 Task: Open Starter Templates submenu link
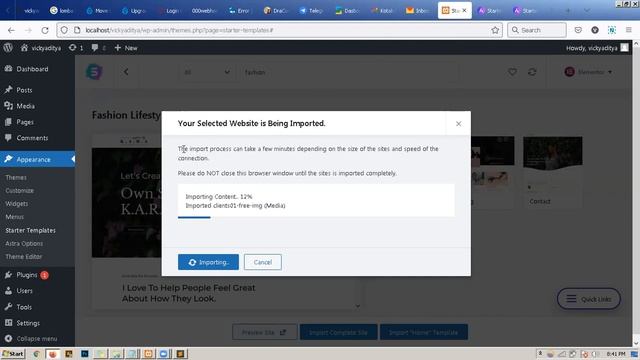(x=31, y=230)
